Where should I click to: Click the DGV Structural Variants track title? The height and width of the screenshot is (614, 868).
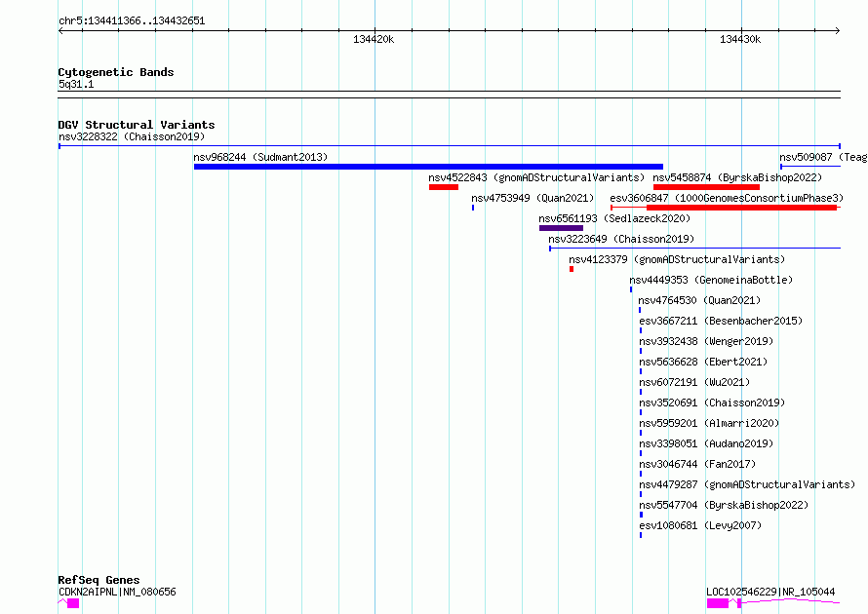click(x=137, y=125)
